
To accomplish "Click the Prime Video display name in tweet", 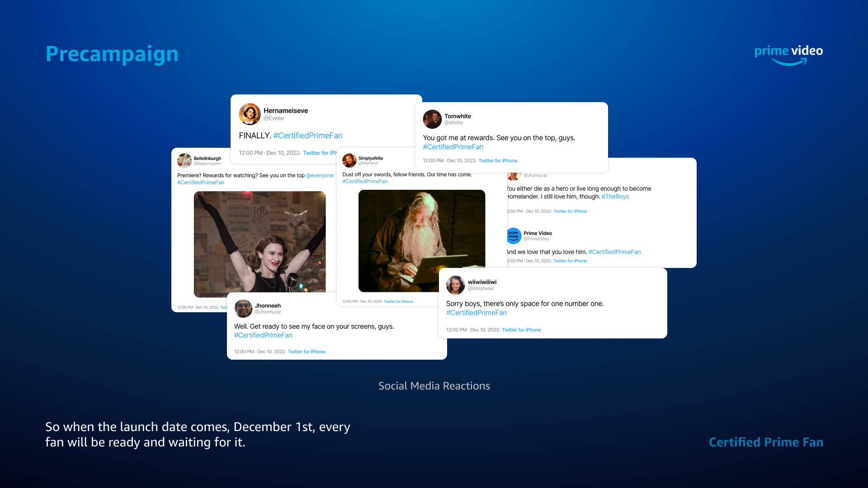I will click(538, 234).
